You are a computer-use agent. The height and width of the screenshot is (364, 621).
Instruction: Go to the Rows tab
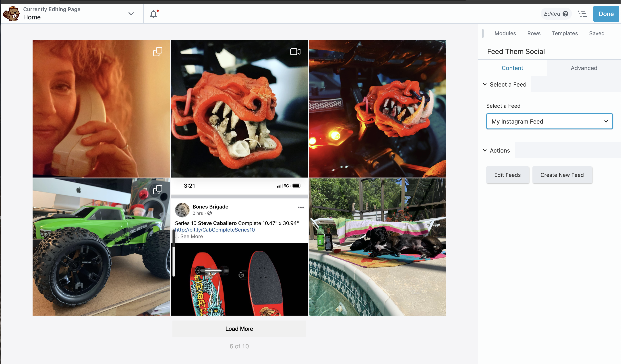[534, 33]
